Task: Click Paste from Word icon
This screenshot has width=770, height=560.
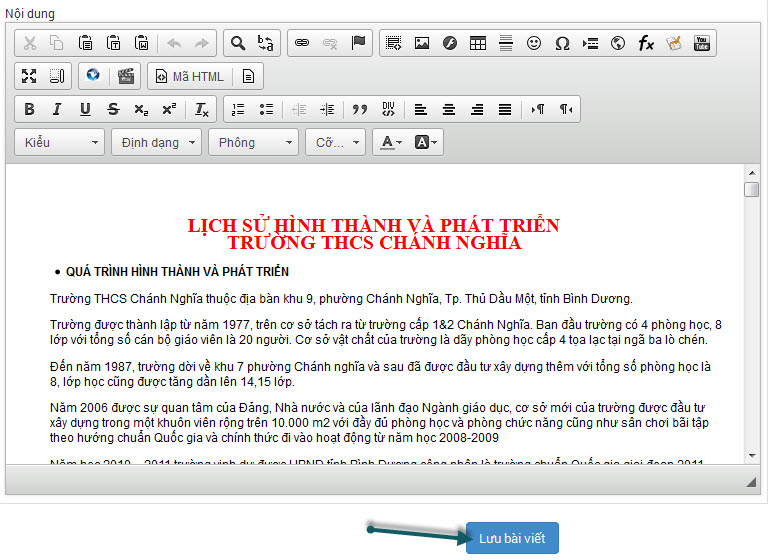Action: [141, 43]
